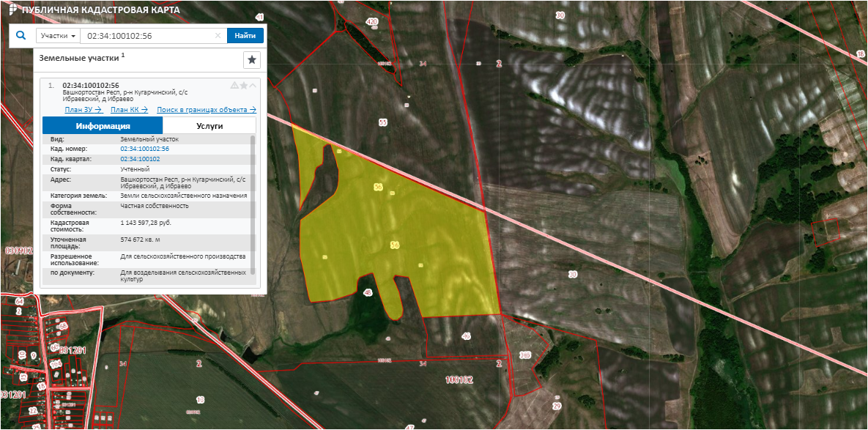
Task: Click the warning triangle icon on result
Action: tap(234, 86)
